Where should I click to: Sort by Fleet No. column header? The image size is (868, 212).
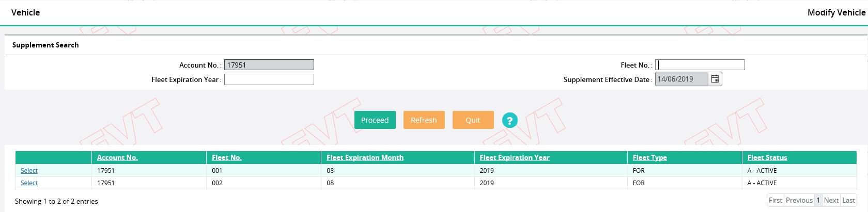227,158
